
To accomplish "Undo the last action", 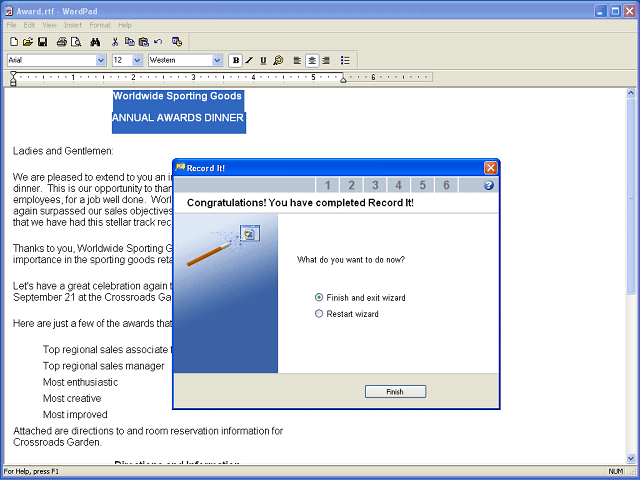I will tap(158, 42).
